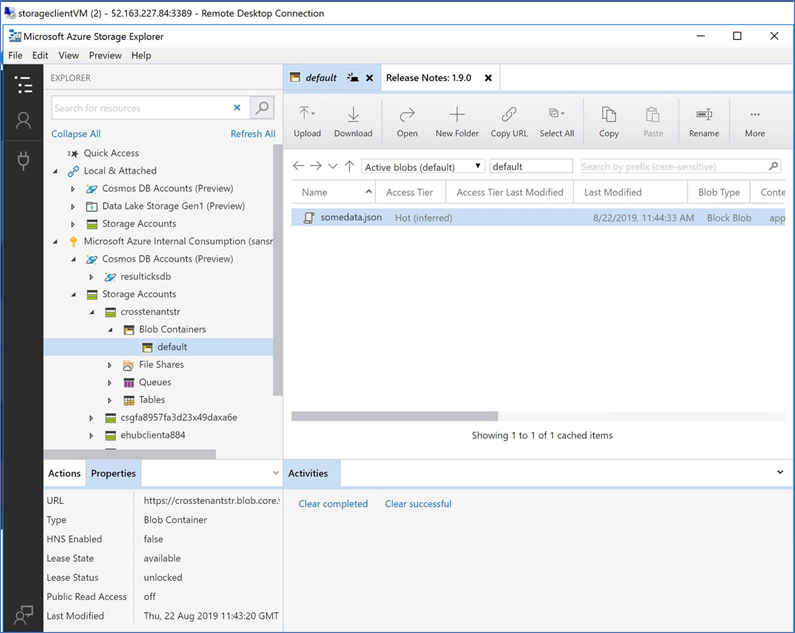Expand the File Shares tree node
The height and width of the screenshot is (633, 795).
coord(110,365)
